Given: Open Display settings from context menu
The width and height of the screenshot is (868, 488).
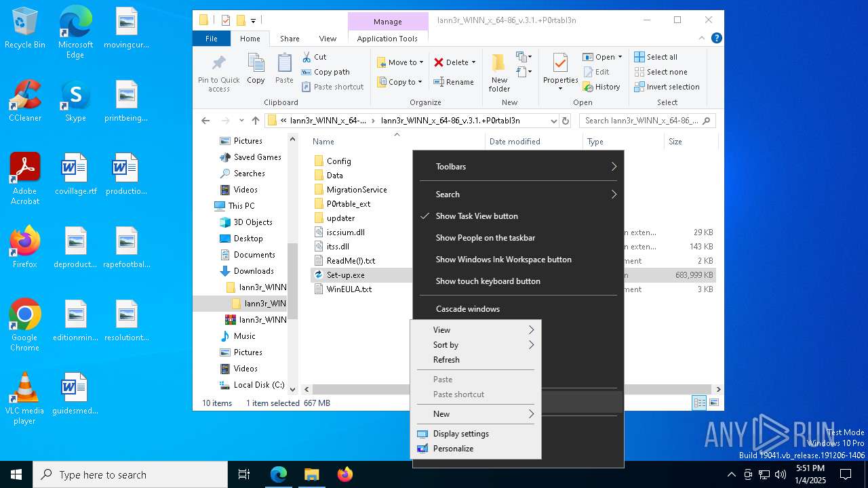Looking at the screenshot, I should point(475,434).
